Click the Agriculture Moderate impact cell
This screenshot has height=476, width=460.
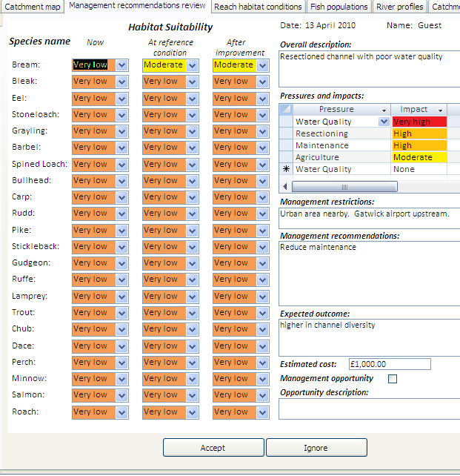(419, 157)
